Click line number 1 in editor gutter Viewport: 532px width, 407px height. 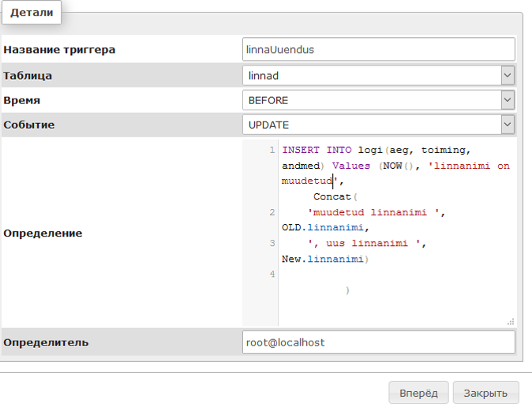coord(272,150)
